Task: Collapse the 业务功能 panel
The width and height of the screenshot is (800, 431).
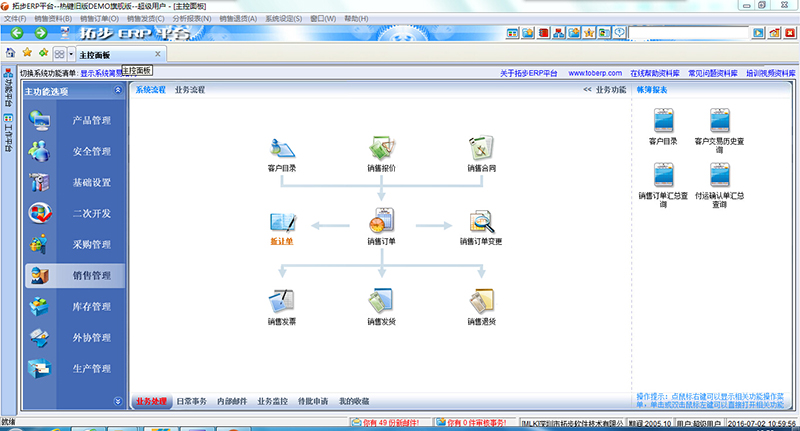Action: [588, 90]
